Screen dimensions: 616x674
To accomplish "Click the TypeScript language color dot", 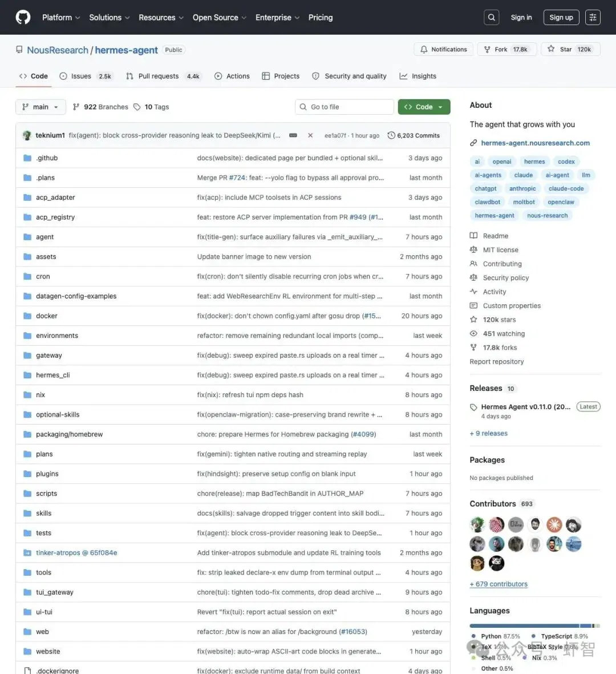I will pos(533,636).
